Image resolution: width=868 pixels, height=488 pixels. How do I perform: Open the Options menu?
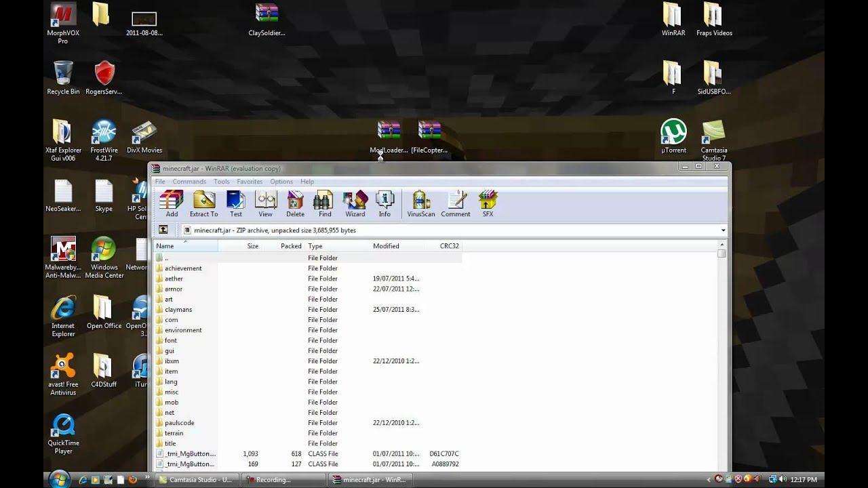(281, 182)
